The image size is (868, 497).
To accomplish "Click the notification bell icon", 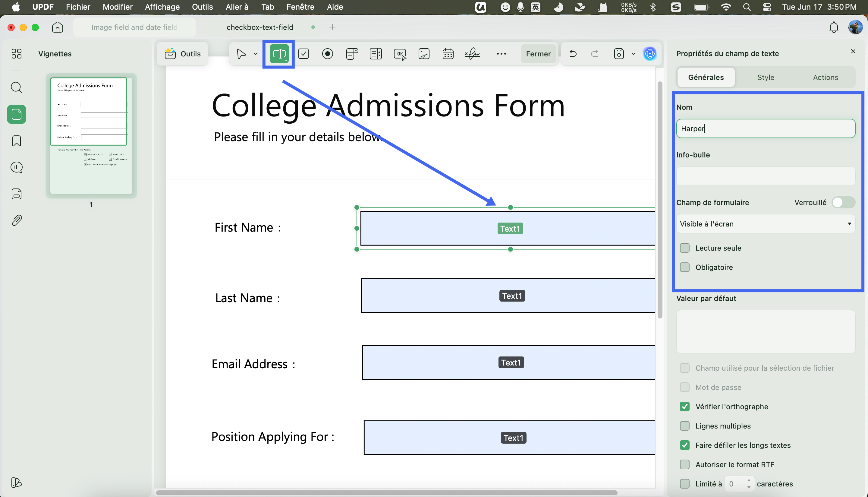I will [834, 27].
